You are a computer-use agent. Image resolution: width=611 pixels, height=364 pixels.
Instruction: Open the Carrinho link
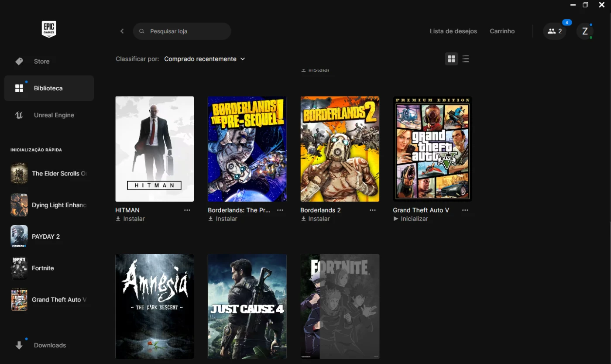(502, 31)
